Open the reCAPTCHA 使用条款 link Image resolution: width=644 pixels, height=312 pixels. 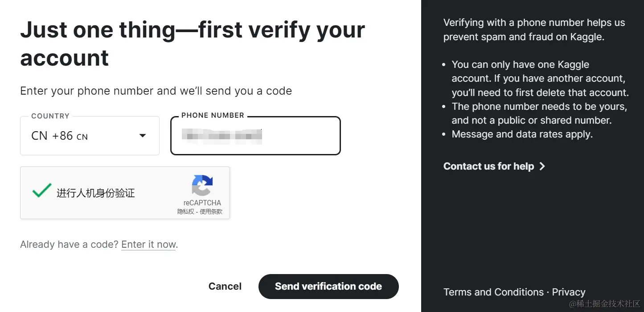pos(211,212)
